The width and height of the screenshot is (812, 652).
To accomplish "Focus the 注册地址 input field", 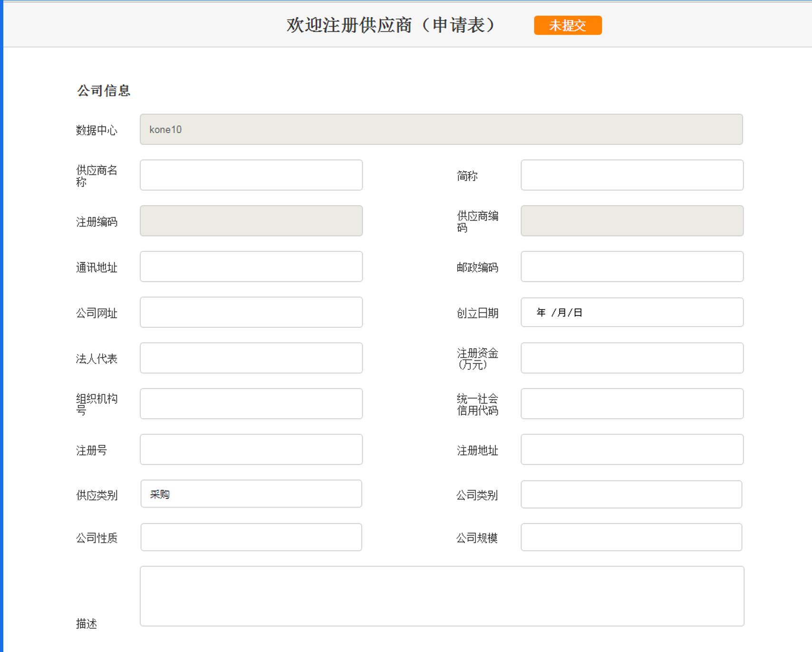I will click(632, 449).
